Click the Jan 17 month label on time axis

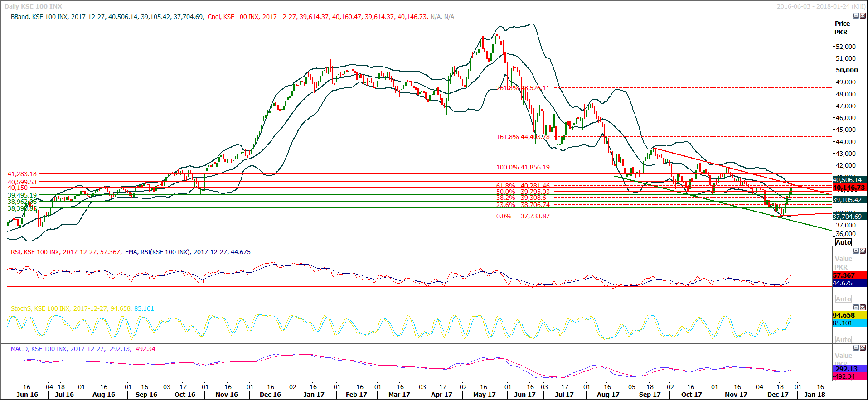tap(314, 395)
